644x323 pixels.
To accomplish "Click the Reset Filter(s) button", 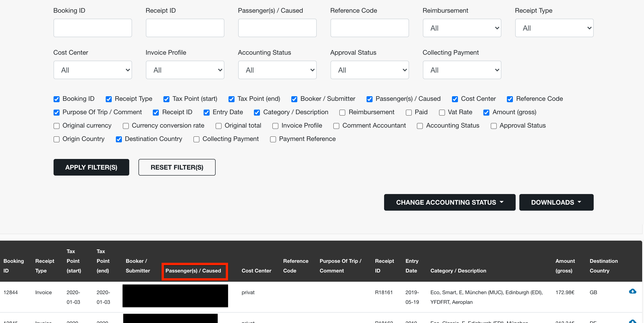I will click(177, 167).
